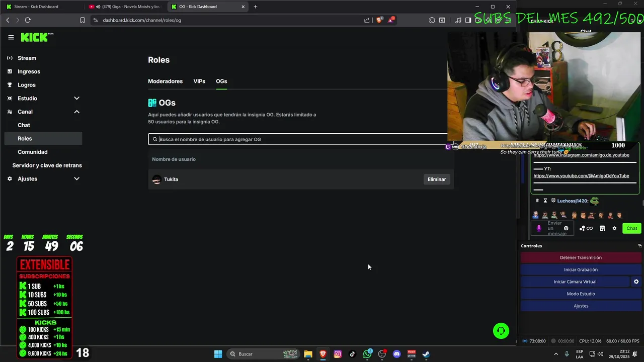Image resolution: width=644 pixels, height=362 pixels.
Task: Click Iniciar Grabación in OBS
Action: point(581,269)
